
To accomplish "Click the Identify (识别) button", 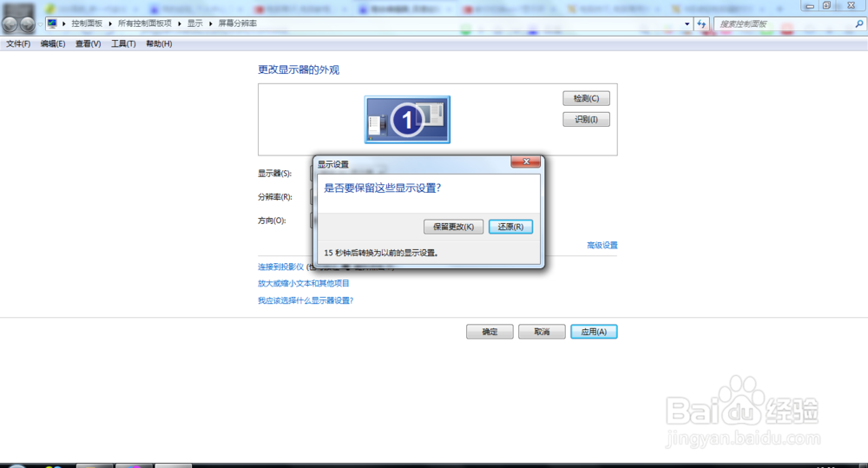I will click(586, 120).
